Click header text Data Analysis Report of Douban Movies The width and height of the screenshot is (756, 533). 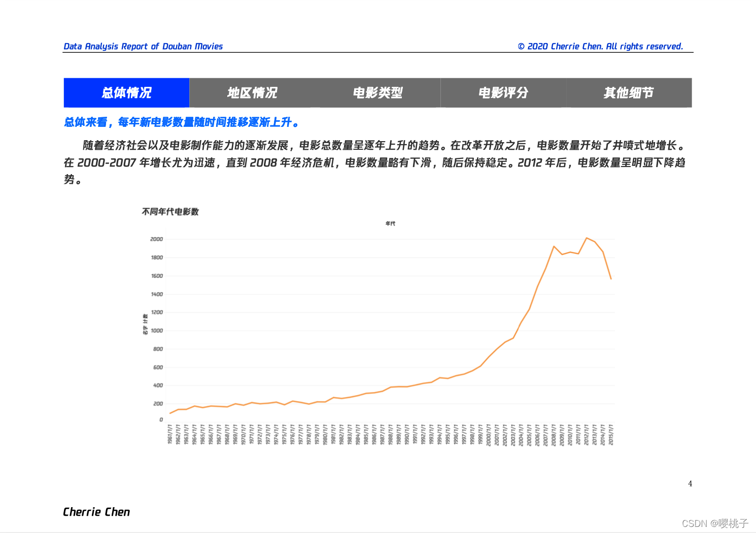click(x=143, y=46)
